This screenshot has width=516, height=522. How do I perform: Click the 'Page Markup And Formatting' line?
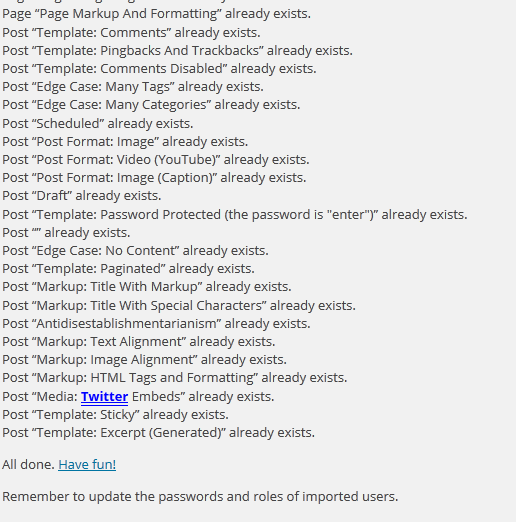point(156,14)
